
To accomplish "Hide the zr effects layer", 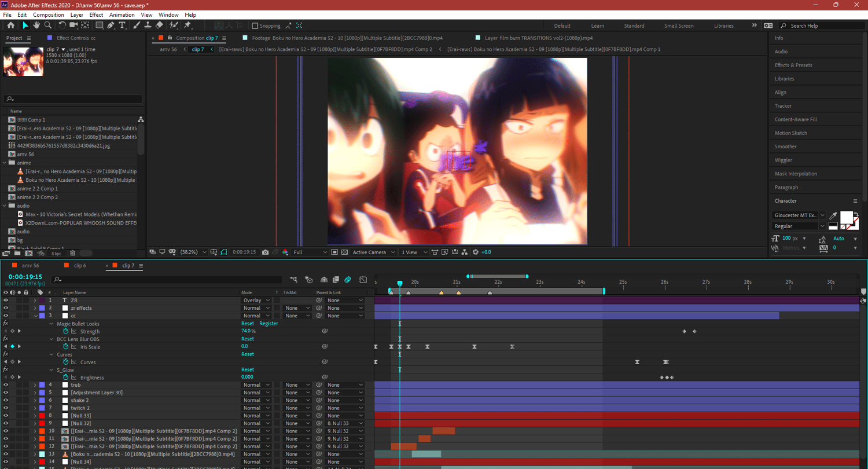I will 6,308.
